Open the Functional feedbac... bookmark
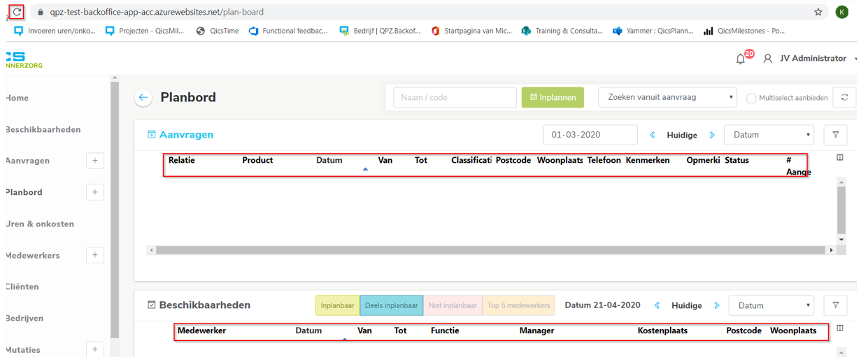The image size is (868, 357). point(288,31)
